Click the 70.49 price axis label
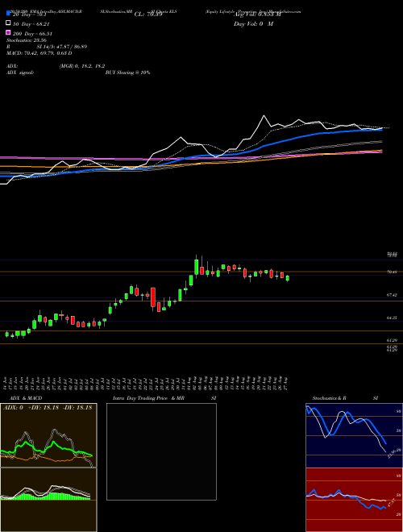This screenshot has height=532, width=403. coord(392,272)
